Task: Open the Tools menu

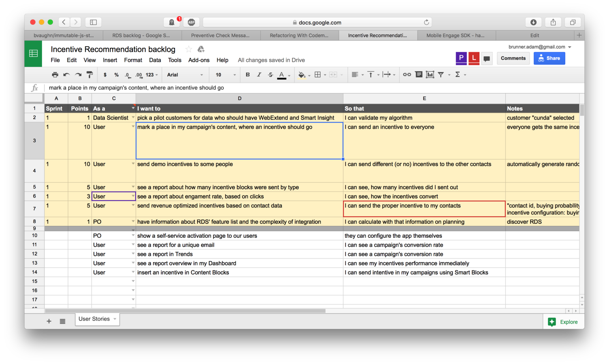Action: point(175,60)
